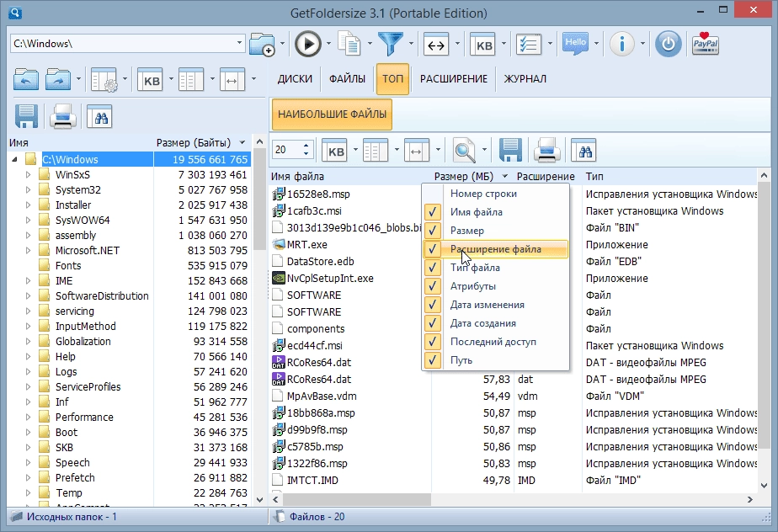Save the folder tree with the left floppy icon
Screen dimensions: 778x532
[x=26, y=117]
